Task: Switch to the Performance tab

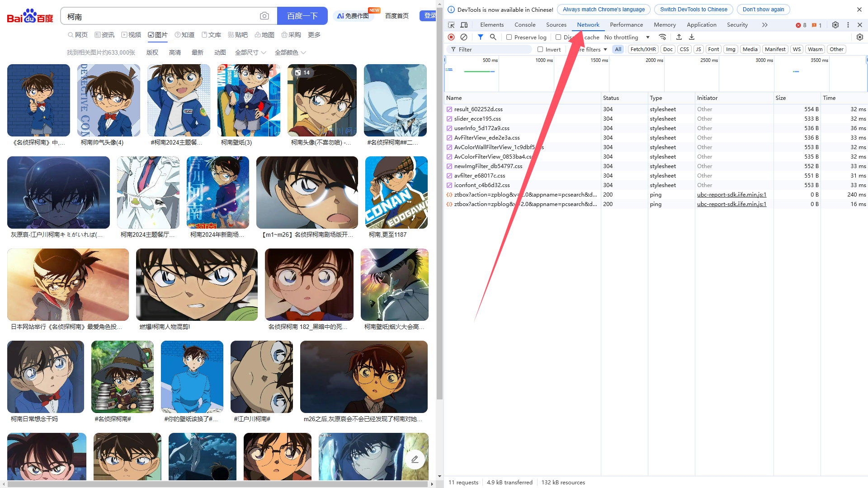Action: [626, 25]
